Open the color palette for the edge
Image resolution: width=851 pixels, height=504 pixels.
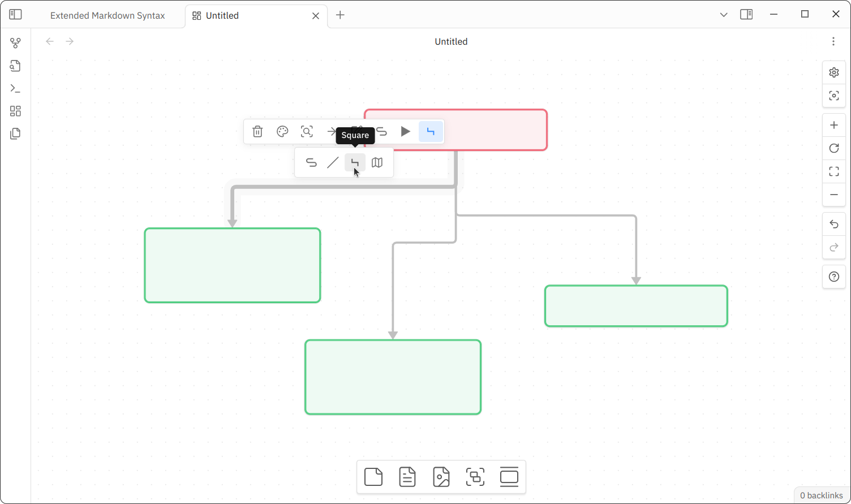(282, 132)
